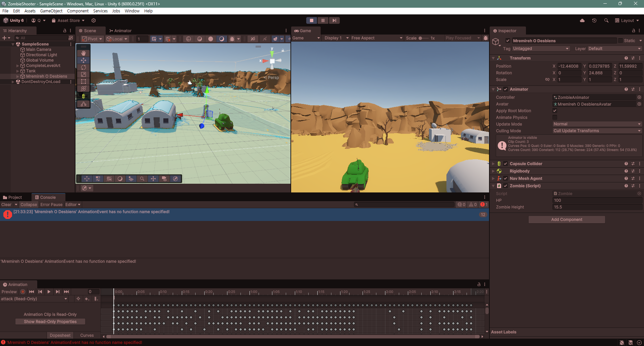The height and width of the screenshot is (346, 644).
Task: Open the Assets menu
Action: click(30, 11)
